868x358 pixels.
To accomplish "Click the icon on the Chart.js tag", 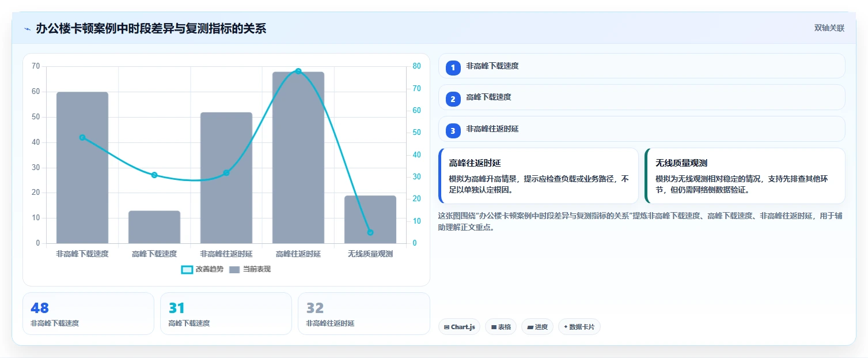I will (x=446, y=327).
